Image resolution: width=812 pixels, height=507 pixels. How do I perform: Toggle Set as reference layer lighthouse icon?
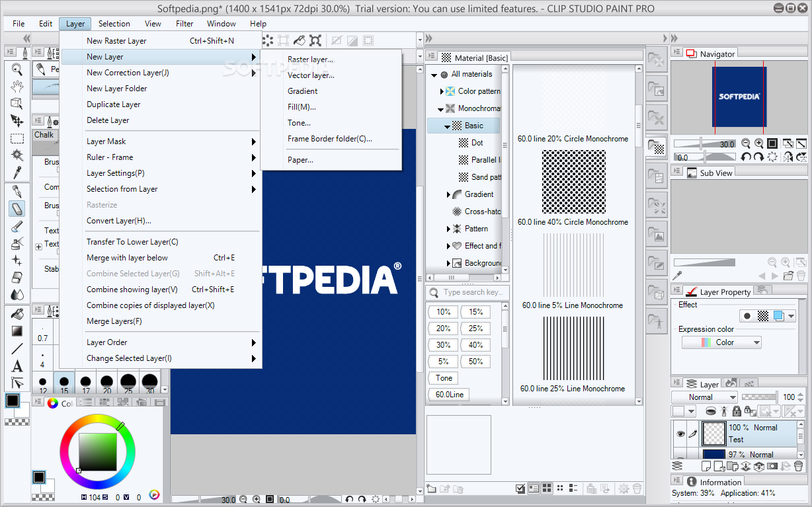pos(724,410)
